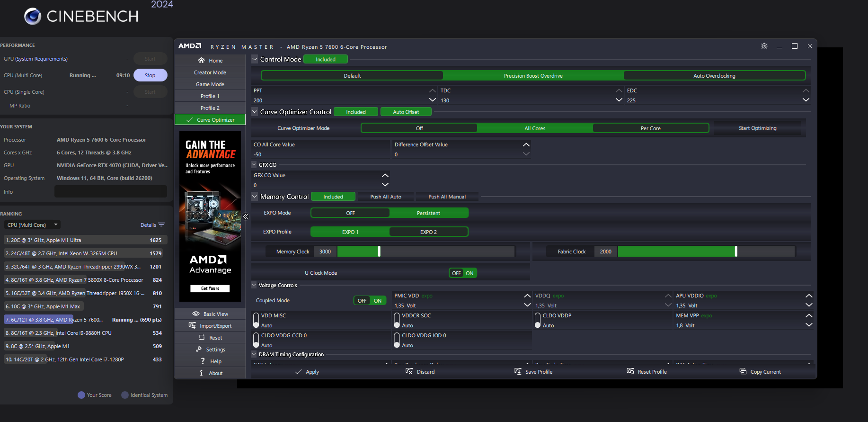The image size is (868, 422).
Task: Collapse the sidebar with double-chevron arrow
Action: pos(246,216)
